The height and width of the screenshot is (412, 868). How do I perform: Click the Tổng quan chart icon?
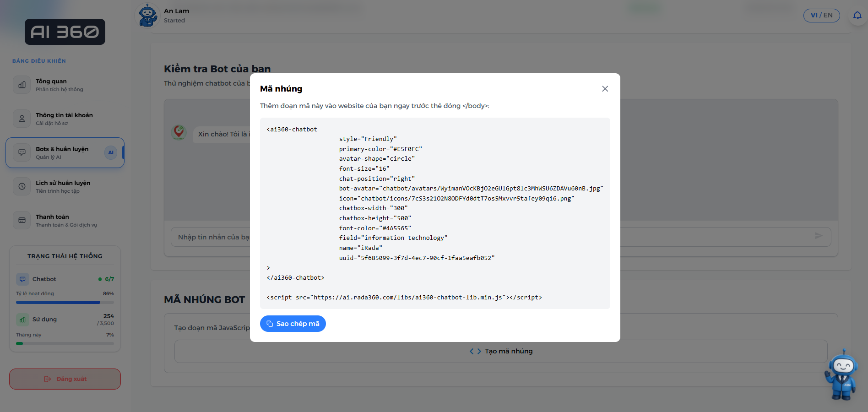pyautogui.click(x=22, y=85)
